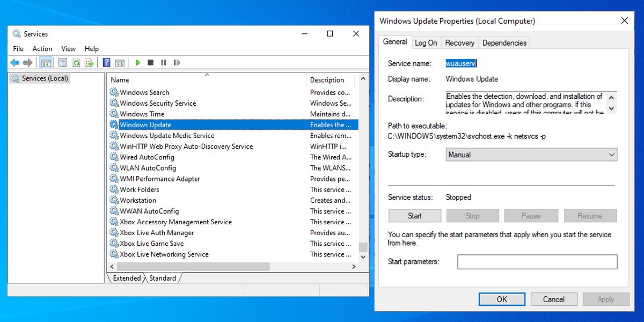644x322 pixels.
Task: Select the Refresh icon in the Services toolbar
Action: tap(77, 62)
